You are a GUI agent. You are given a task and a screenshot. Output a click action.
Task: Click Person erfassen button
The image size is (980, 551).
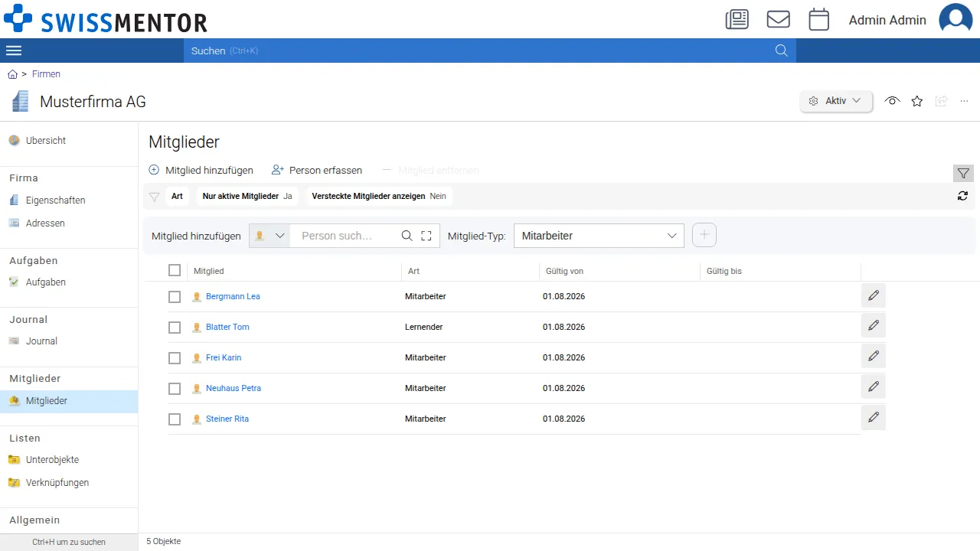click(317, 170)
